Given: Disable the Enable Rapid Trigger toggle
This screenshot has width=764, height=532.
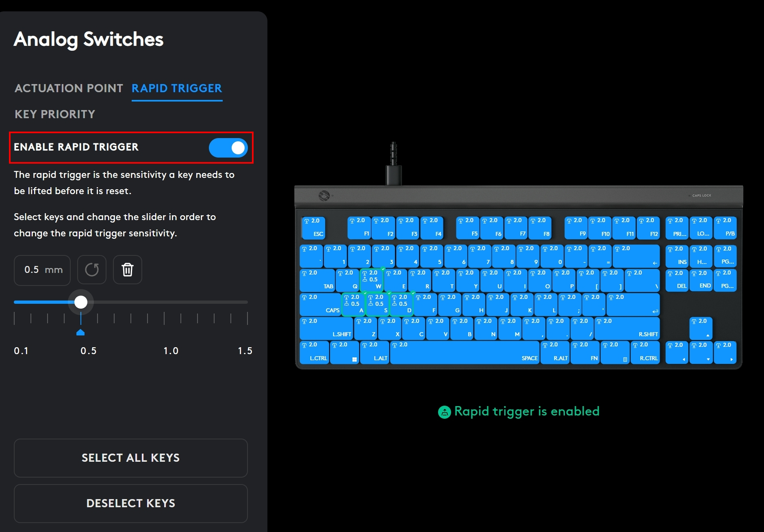Looking at the screenshot, I should pyautogui.click(x=228, y=148).
